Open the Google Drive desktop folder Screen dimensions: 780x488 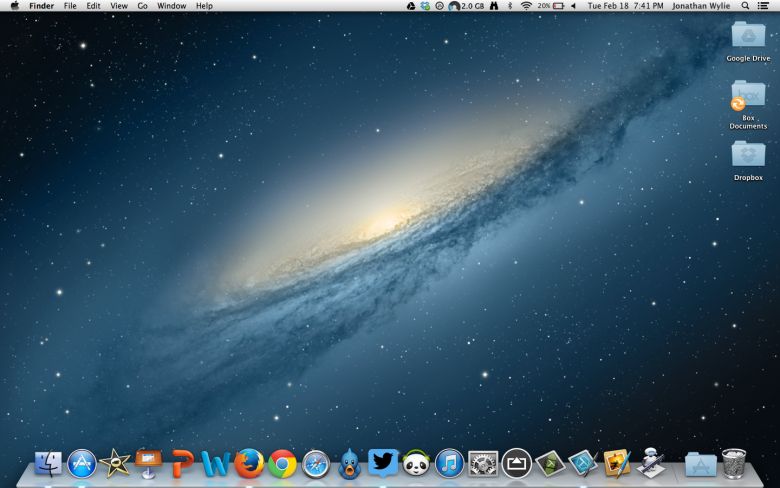(748, 37)
